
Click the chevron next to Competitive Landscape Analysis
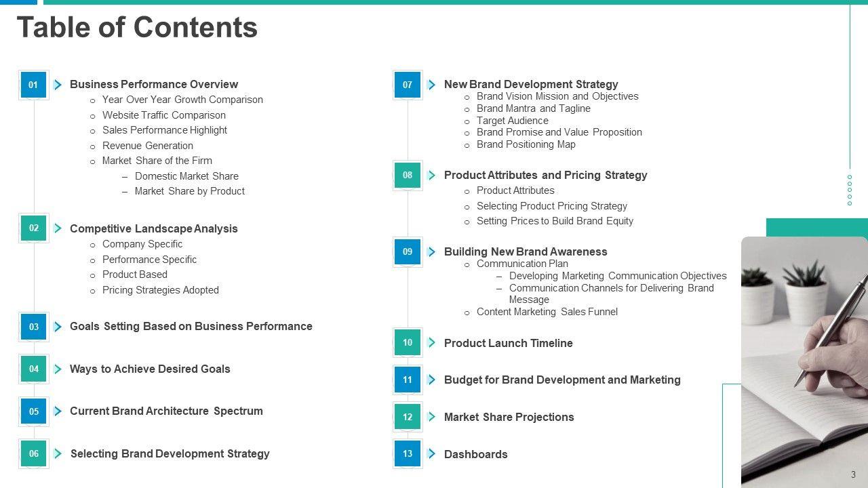(x=58, y=228)
